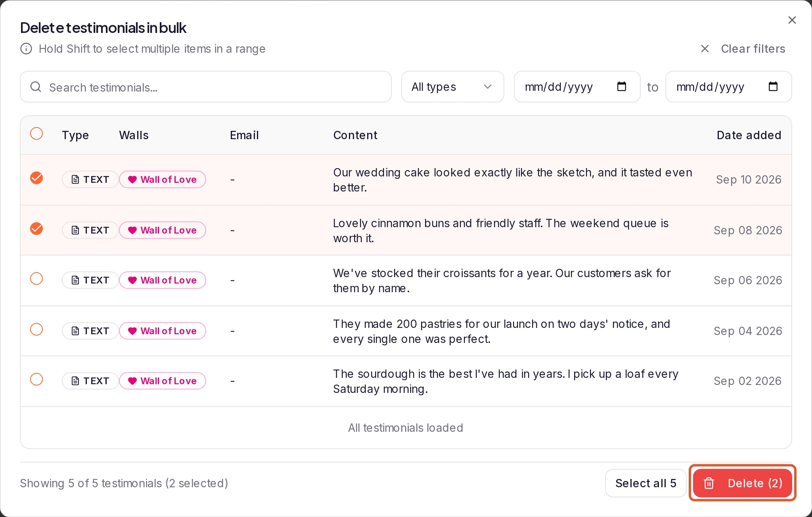Select the sourdough testimonial checkbox
Viewport: 812px width, 517px height.
click(36, 379)
